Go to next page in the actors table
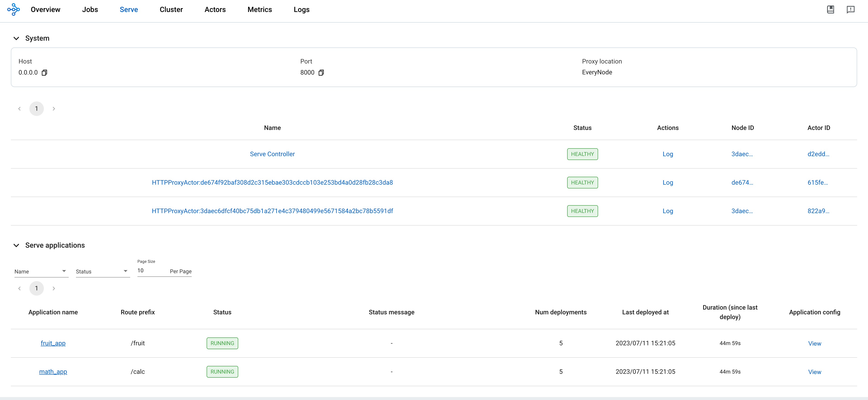The height and width of the screenshot is (400, 868). [x=54, y=108]
